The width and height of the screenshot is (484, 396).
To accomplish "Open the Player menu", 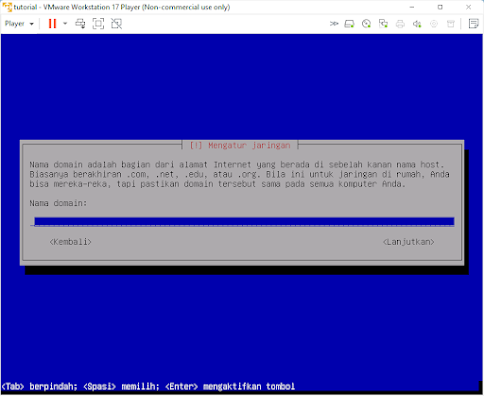I will (19, 24).
